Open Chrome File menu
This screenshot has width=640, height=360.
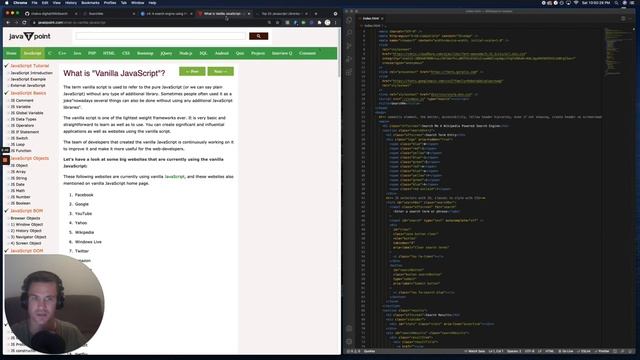coord(34,3)
